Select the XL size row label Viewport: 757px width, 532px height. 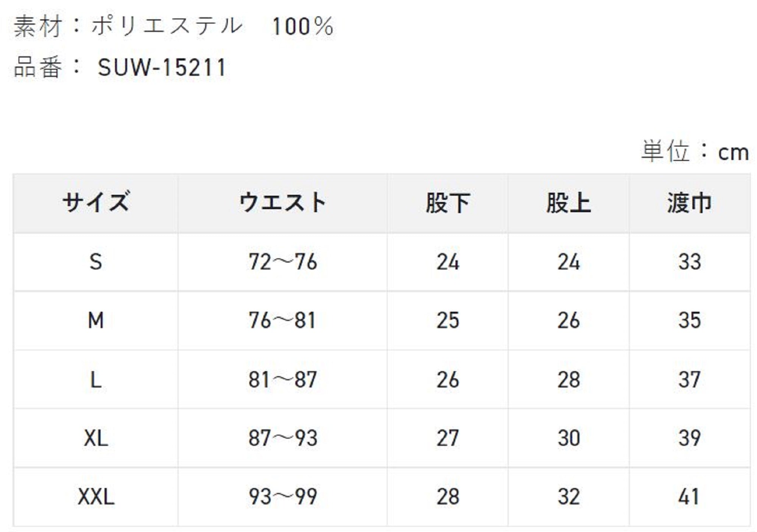click(x=96, y=438)
